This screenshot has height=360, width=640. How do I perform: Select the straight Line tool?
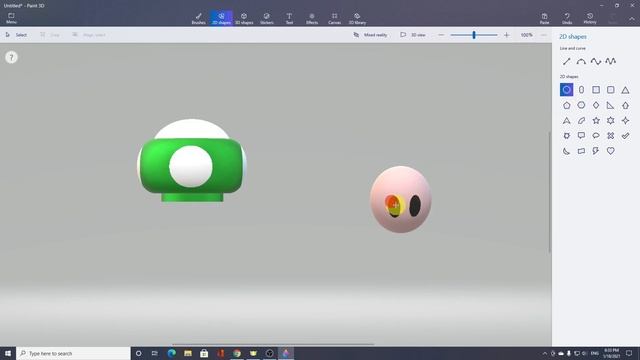567,62
